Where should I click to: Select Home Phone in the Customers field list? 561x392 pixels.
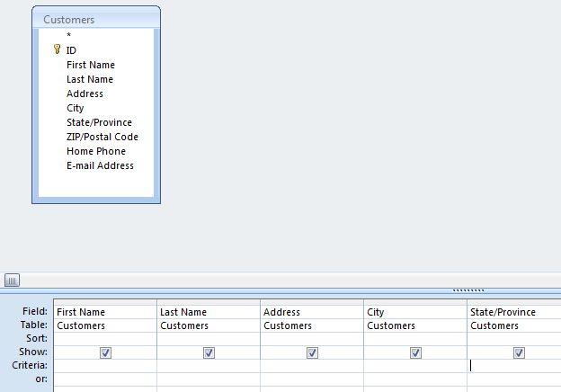[95, 151]
